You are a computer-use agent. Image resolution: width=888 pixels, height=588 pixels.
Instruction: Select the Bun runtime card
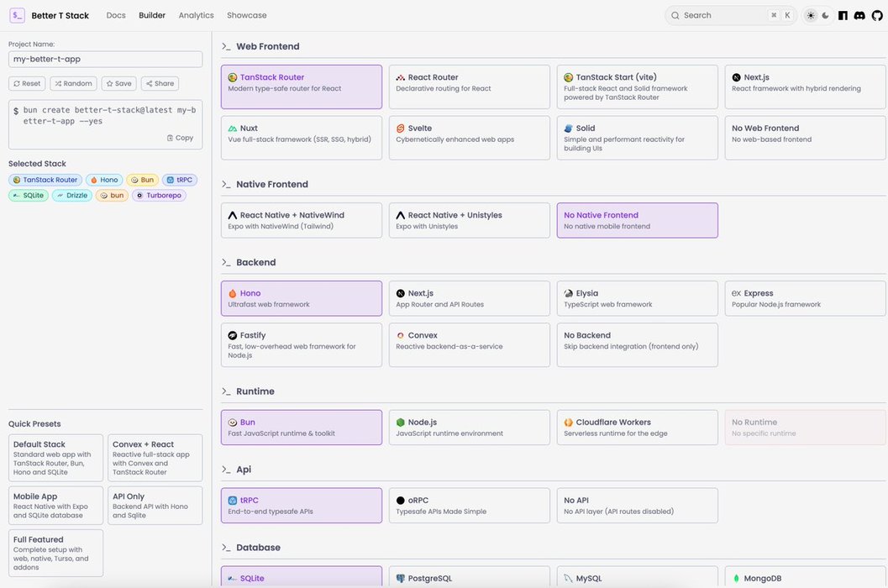302,428
